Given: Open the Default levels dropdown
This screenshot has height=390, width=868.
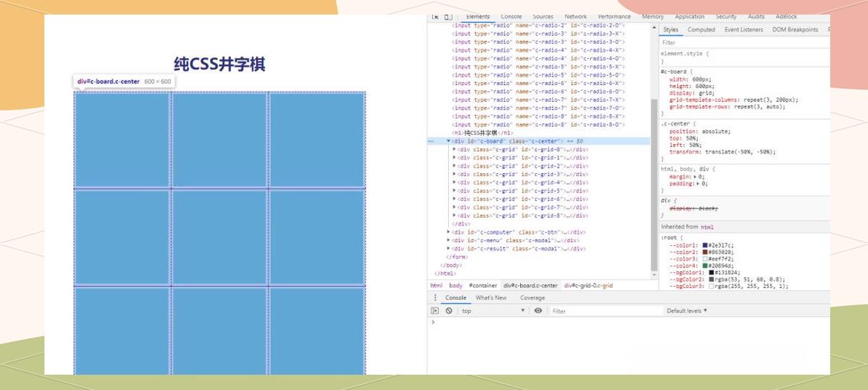Looking at the screenshot, I should [686, 311].
